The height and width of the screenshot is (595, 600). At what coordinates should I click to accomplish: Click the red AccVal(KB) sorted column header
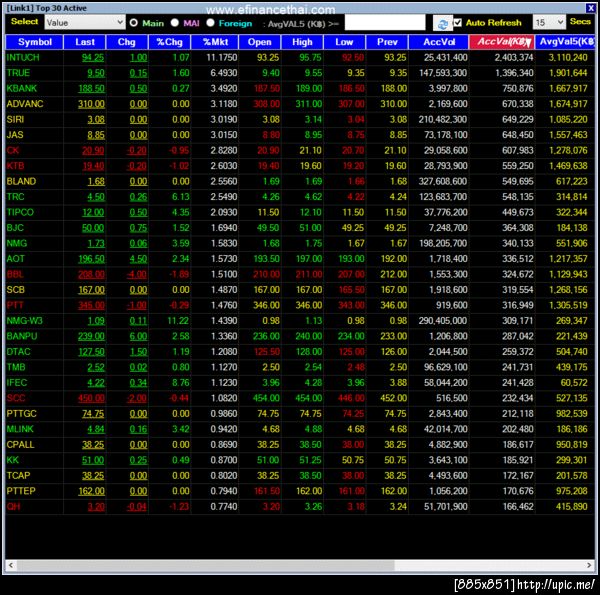click(x=502, y=42)
